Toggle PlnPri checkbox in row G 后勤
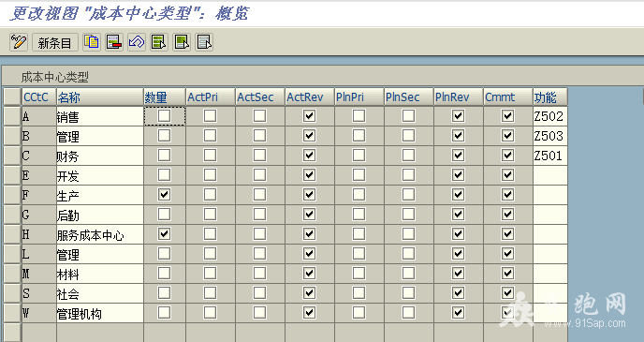 359,215
